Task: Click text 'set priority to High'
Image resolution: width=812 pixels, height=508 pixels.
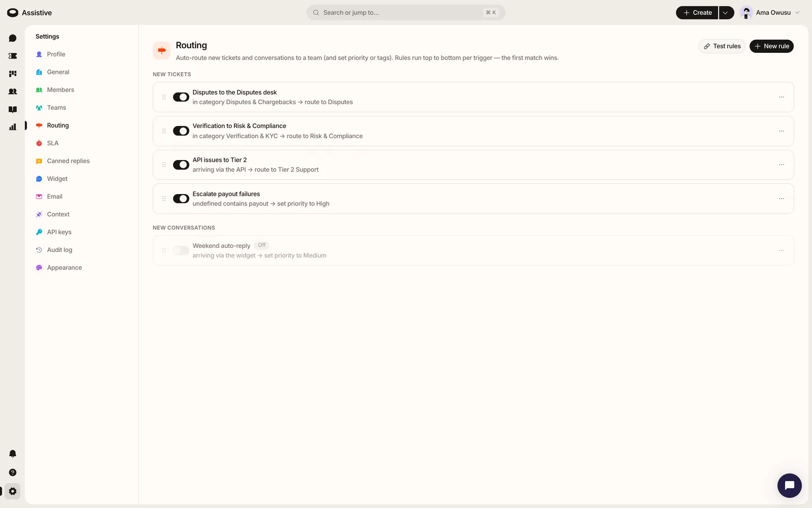Action: (303, 204)
